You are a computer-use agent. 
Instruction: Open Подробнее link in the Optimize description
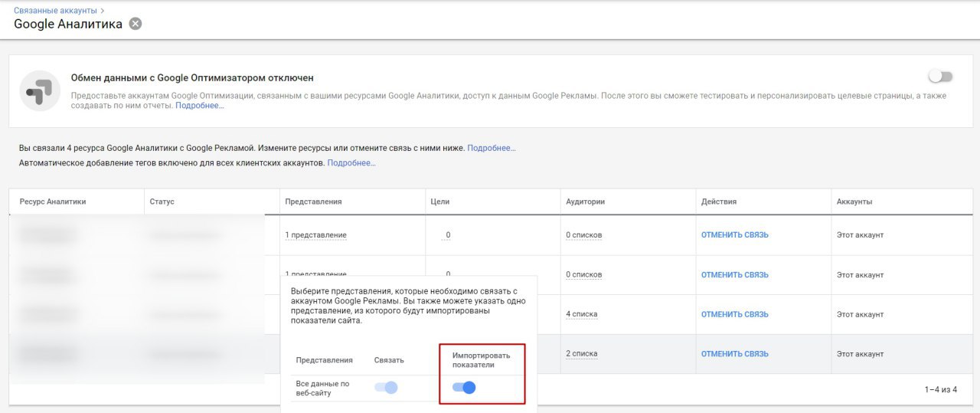[200, 106]
